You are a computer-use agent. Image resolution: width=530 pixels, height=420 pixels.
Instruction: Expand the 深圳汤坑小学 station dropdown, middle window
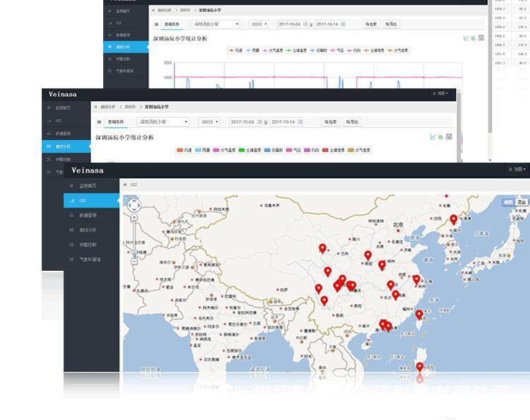(x=163, y=122)
